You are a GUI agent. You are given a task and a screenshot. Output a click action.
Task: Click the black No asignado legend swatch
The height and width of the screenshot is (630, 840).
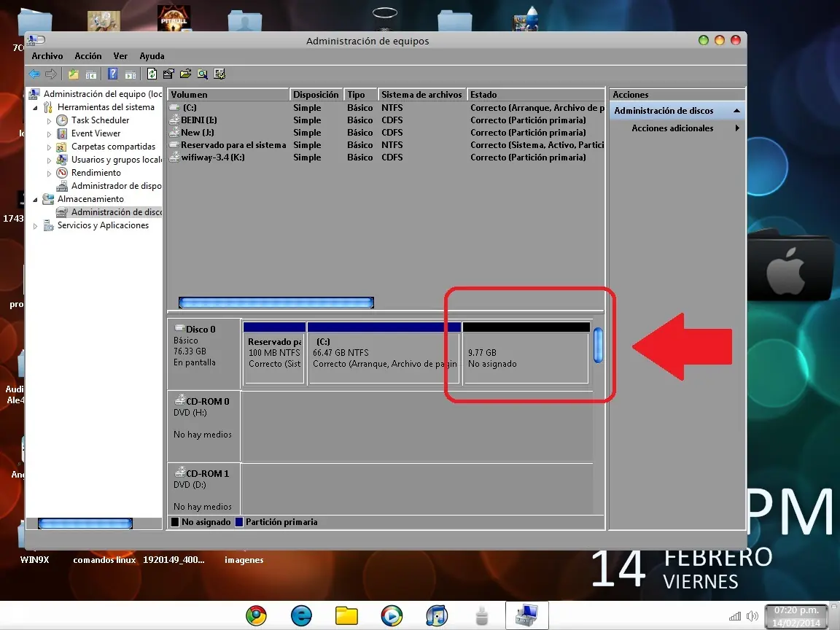[175, 522]
